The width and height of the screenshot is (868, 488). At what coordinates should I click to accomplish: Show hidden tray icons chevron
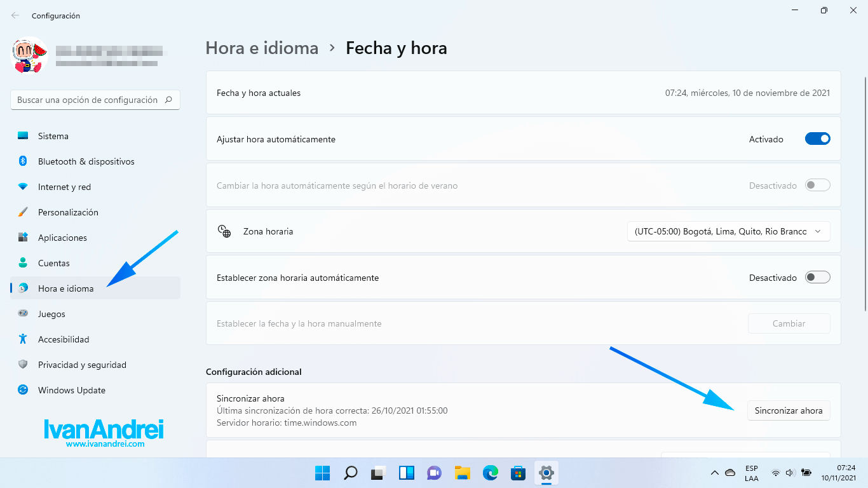click(x=715, y=473)
